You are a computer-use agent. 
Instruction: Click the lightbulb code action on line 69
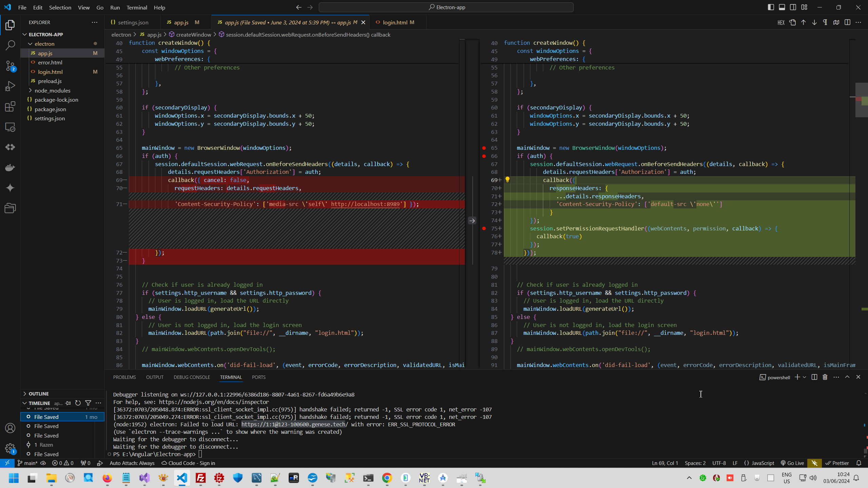tap(507, 180)
